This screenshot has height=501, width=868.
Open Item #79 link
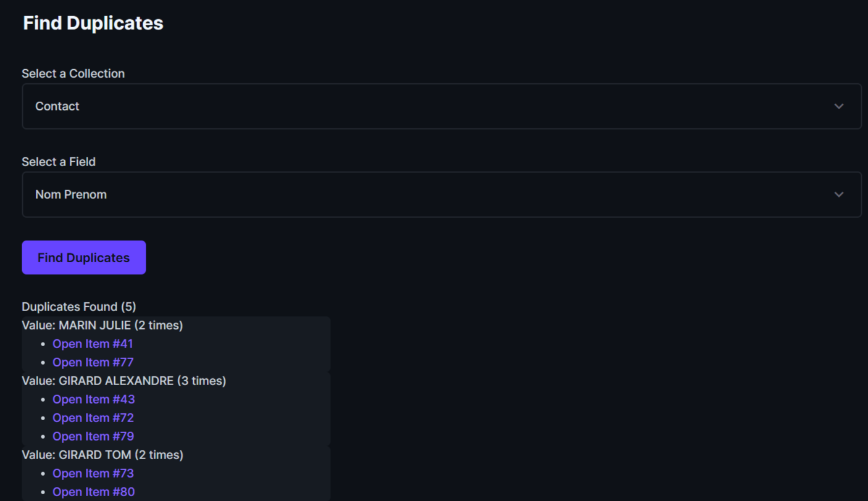coord(93,436)
